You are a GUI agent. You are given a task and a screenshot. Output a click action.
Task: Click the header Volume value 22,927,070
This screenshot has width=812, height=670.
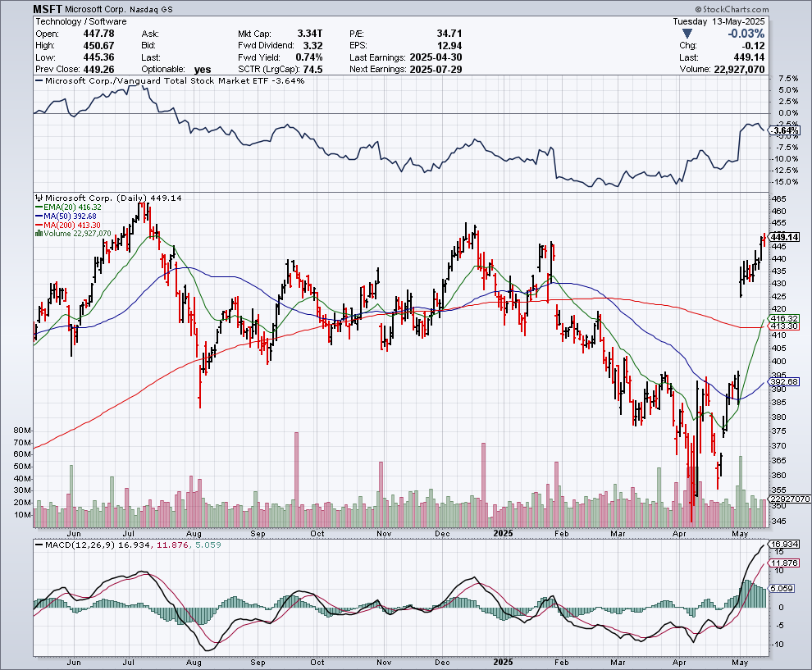(x=739, y=70)
